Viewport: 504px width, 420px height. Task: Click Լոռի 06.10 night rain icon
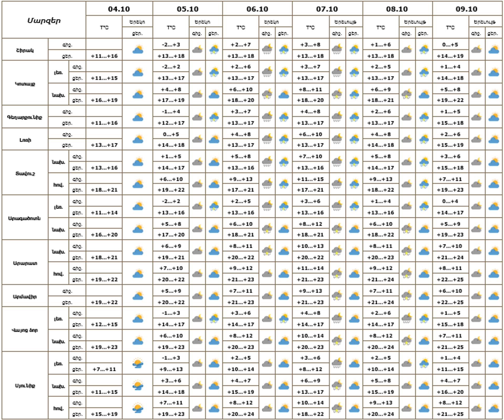click(x=267, y=139)
